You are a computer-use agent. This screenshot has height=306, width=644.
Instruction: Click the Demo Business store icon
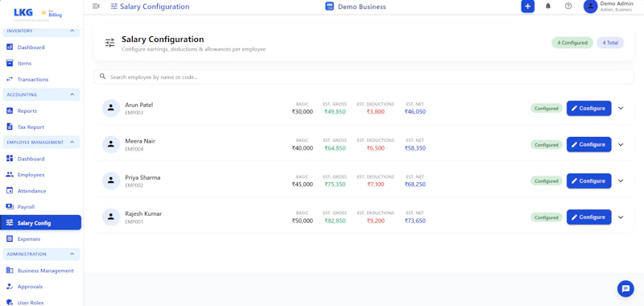[329, 6]
